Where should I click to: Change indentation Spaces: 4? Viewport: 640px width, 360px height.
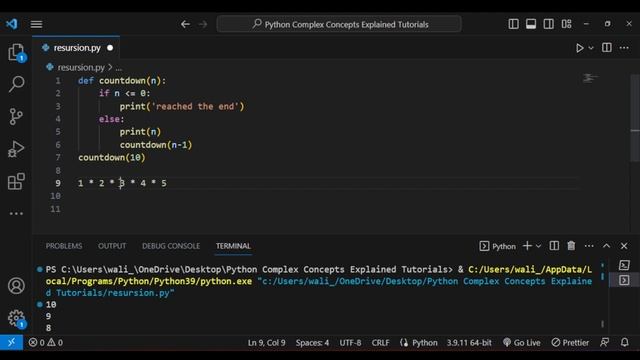click(312, 342)
